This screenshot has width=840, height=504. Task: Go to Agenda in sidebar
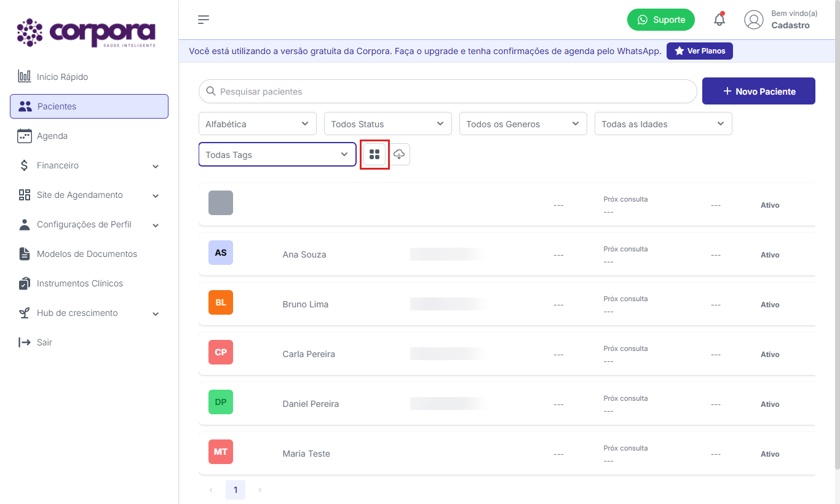click(x=89, y=136)
